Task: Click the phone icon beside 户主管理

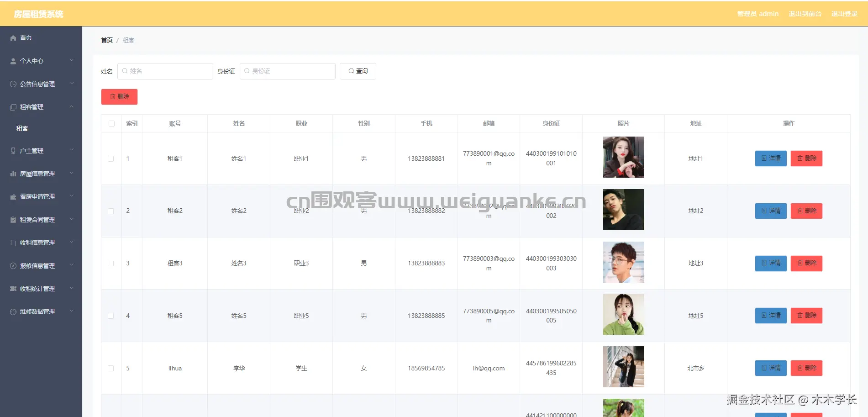Action: (13, 151)
